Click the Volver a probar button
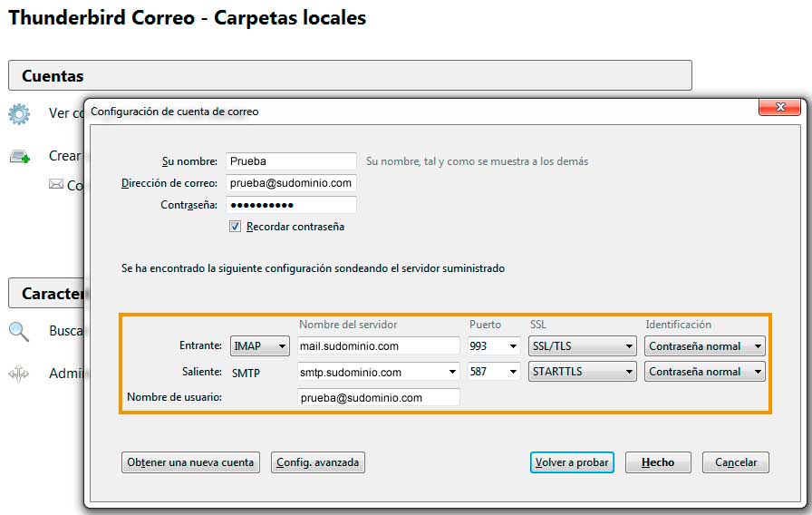Image resolution: width=812 pixels, height=515 pixels. (572, 462)
